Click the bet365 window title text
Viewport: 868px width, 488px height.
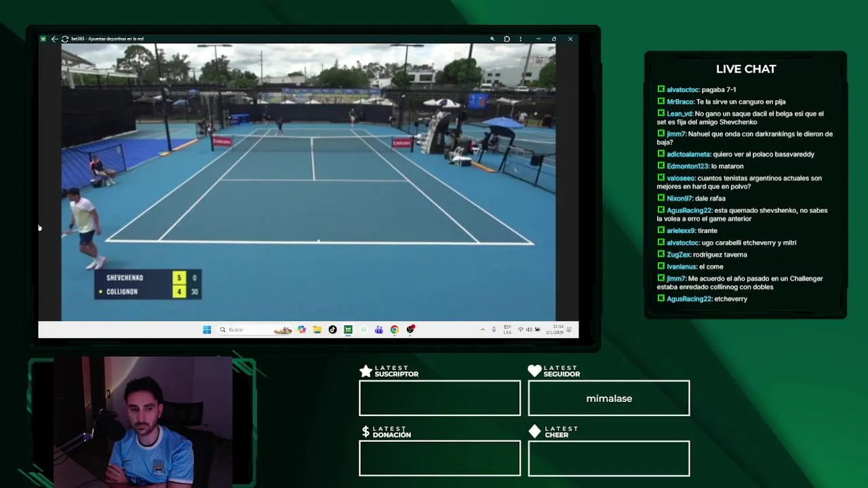[107, 39]
